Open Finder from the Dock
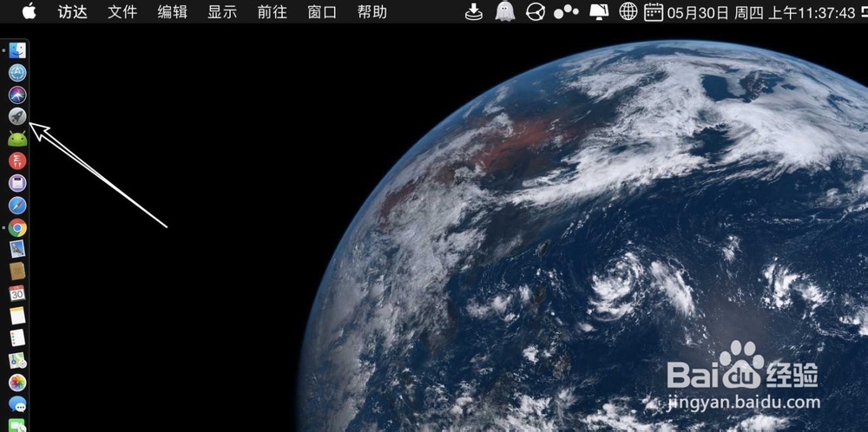Image resolution: width=868 pixels, height=432 pixels. click(x=17, y=50)
